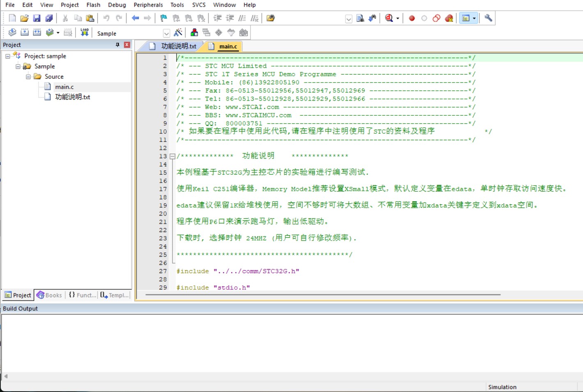Click the wrench Configuration icon
The width and height of the screenshot is (583, 392).
(x=488, y=18)
